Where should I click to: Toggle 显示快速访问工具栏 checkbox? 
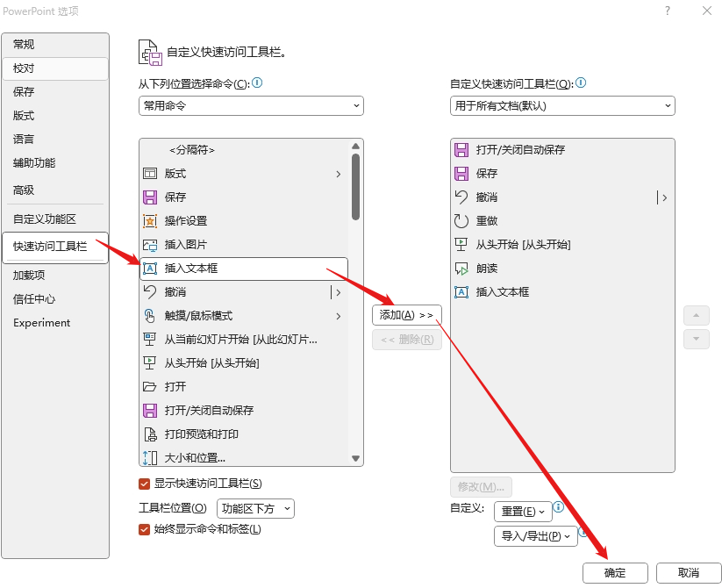tap(144, 484)
